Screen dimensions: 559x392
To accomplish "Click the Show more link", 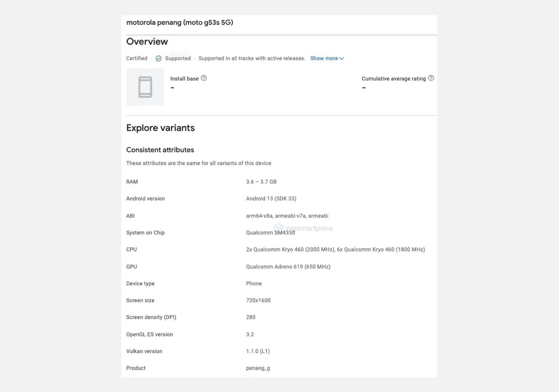I will pyautogui.click(x=324, y=58).
